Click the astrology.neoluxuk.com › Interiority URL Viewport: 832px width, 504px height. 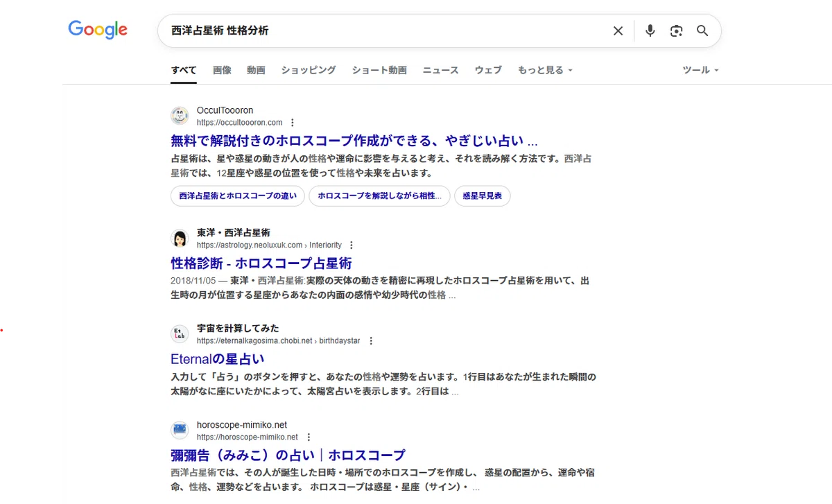pyautogui.click(x=269, y=245)
